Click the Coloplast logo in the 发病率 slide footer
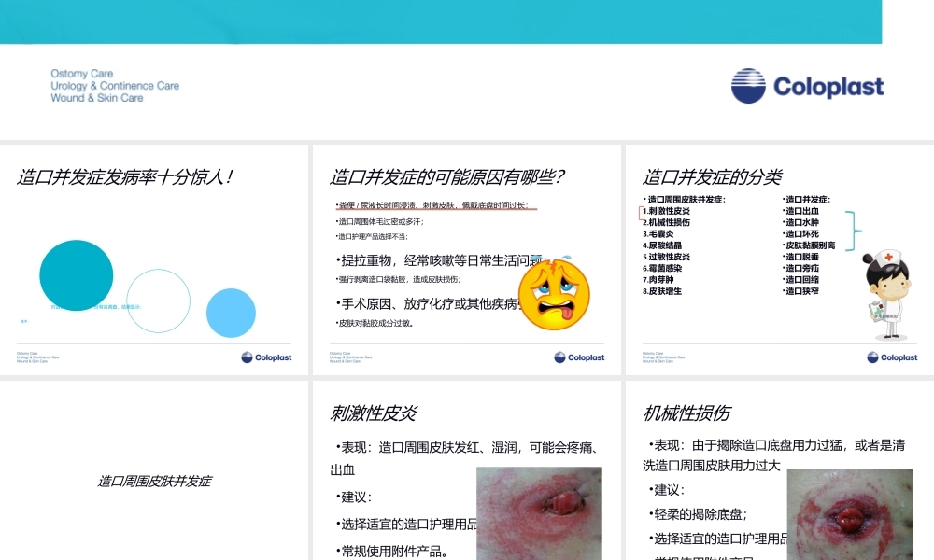Image resolution: width=934 pixels, height=560 pixels. pyautogui.click(x=266, y=357)
